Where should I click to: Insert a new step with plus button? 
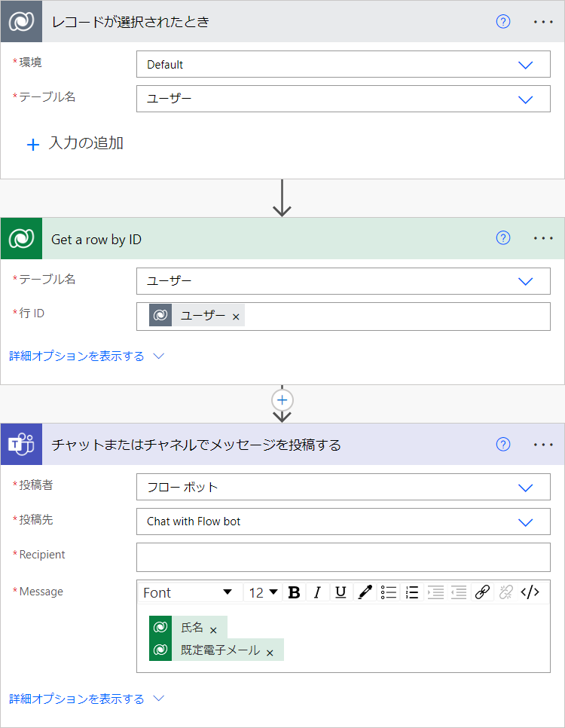click(282, 399)
